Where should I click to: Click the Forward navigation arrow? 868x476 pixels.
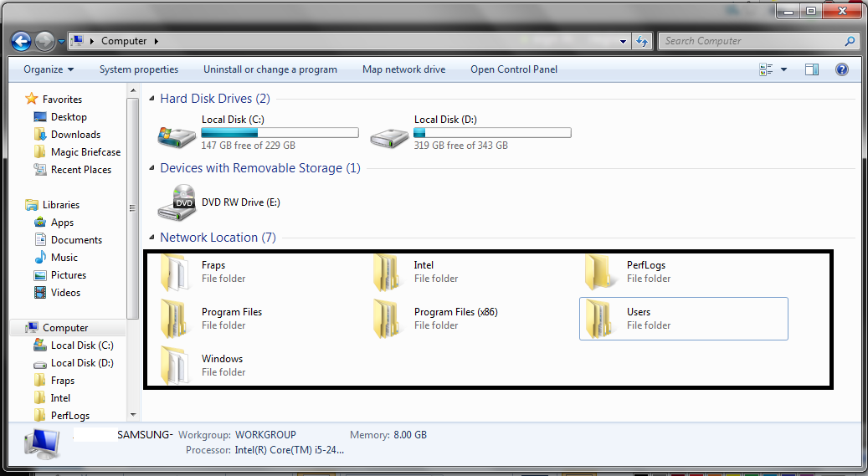click(45, 41)
